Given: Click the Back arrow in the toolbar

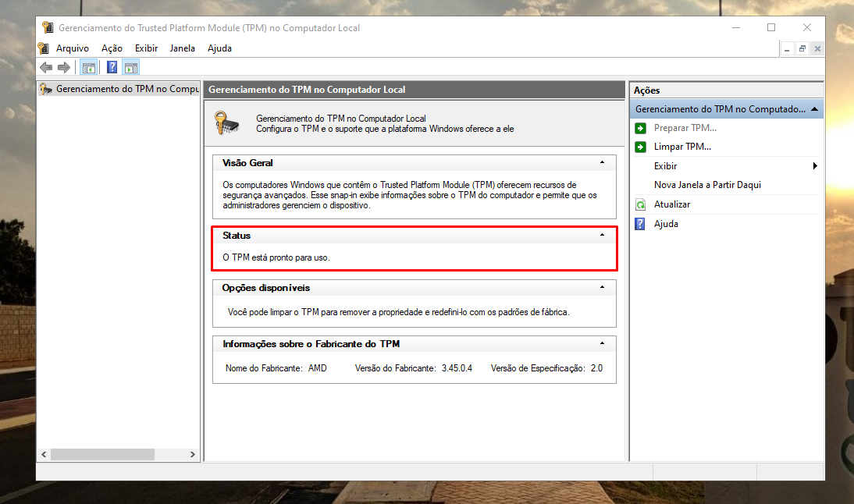Looking at the screenshot, I should click(x=46, y=68).
